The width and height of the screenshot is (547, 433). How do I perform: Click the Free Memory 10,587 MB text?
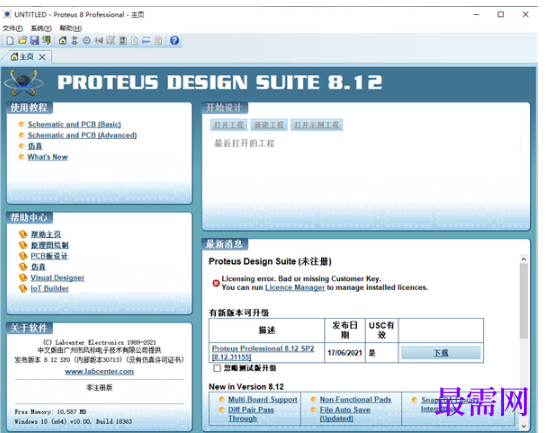coord(51,412)
